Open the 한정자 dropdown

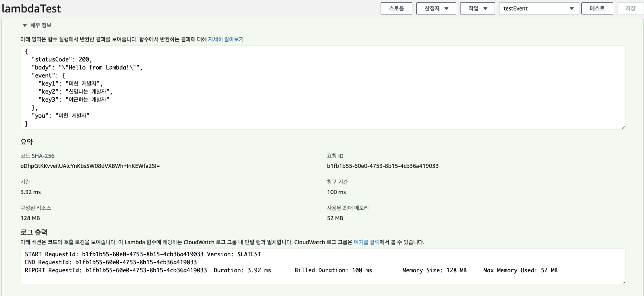pos(436,8)
